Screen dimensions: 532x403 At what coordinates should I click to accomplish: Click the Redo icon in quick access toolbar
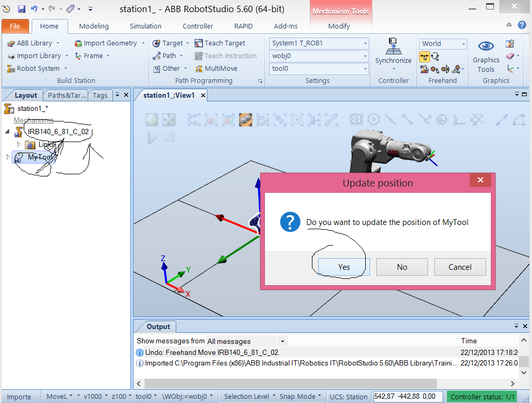(x=52, y=9)
